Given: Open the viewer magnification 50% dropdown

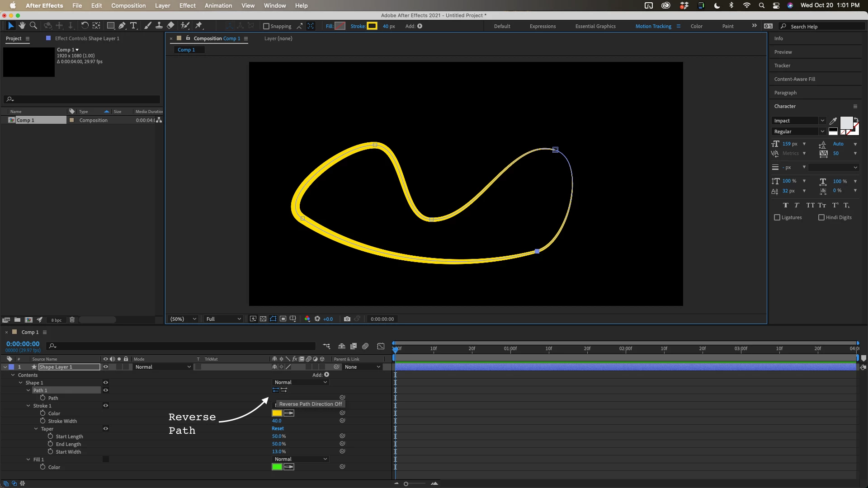Looking at the screenshot, I should click(183, 319).
